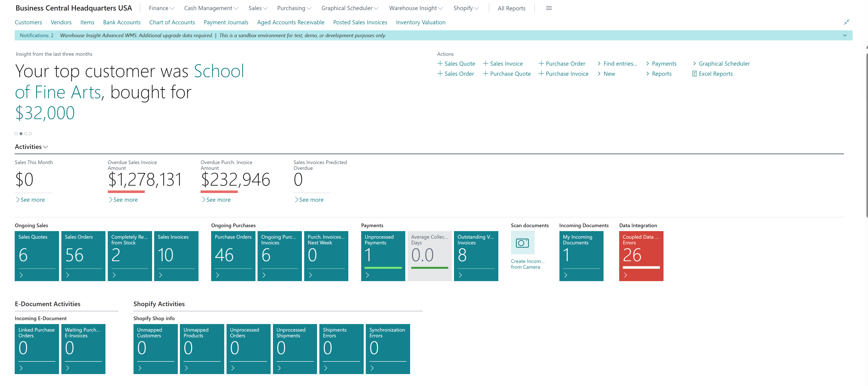868x386 pixels.
Task: Click the camera icon to scan documents
Action: pos(522,243)
